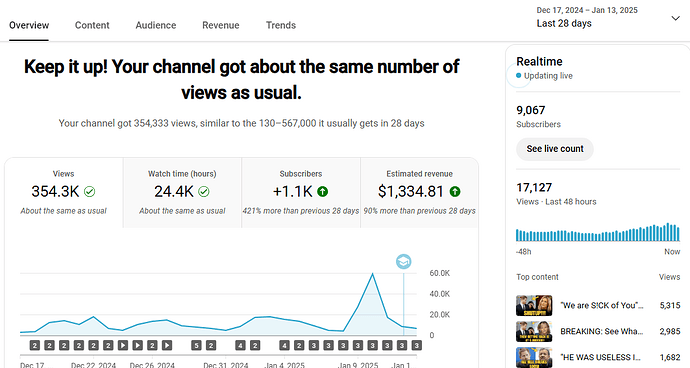690x368 pixels.
Task: Select the Estimated revenue metric card
Action: [x=419, y=192]
